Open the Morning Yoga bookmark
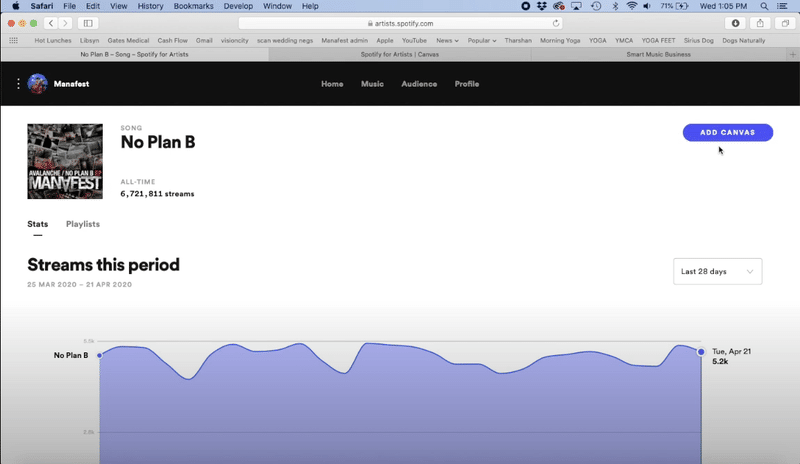Viewport: 800px width, 464px height. pyautogui.click(x=560, y=40)
